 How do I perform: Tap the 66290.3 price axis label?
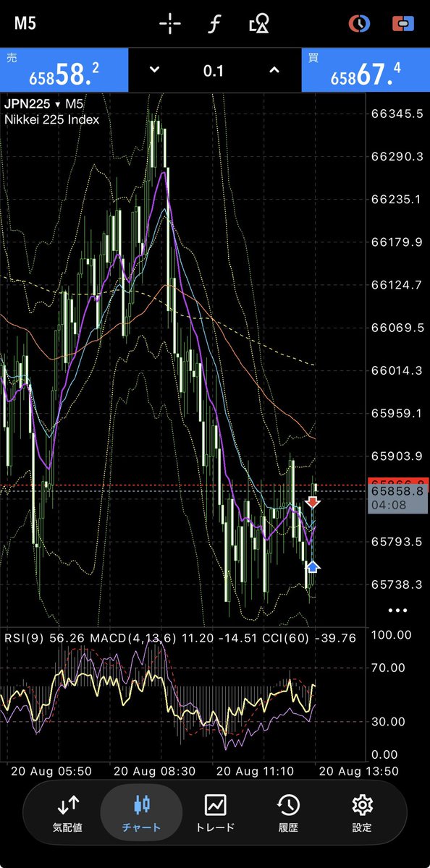coord(397,157)
